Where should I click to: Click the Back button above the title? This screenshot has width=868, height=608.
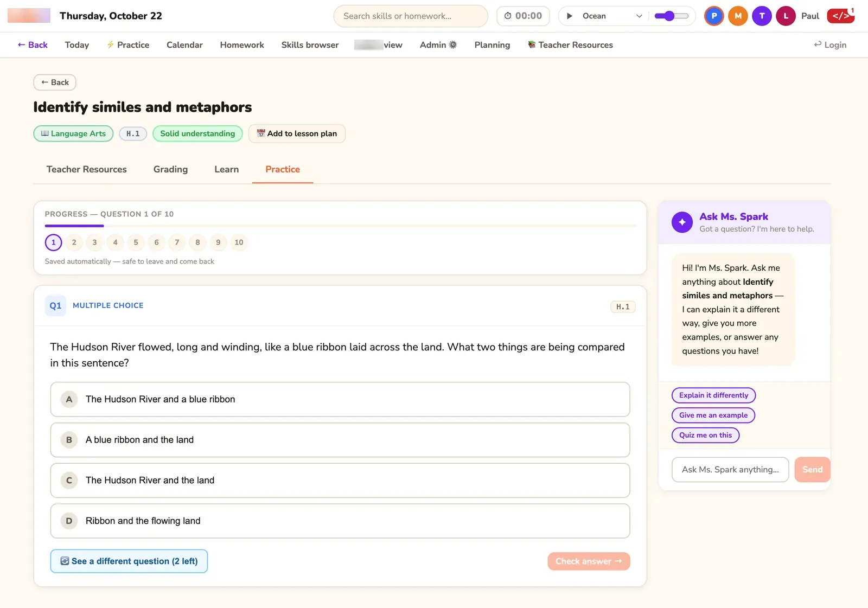tap(55, 82)
